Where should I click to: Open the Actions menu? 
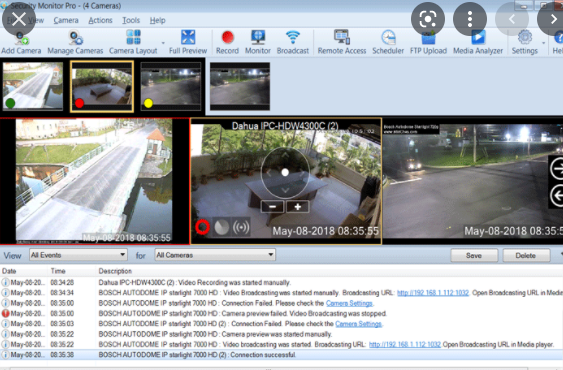(100, 20)
